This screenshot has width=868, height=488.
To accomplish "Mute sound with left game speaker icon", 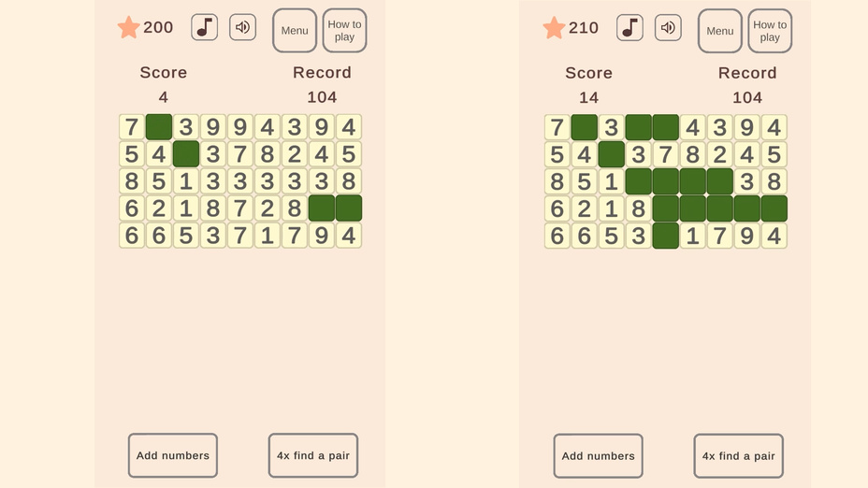I will pyautogui.click(x=242, y=27).
